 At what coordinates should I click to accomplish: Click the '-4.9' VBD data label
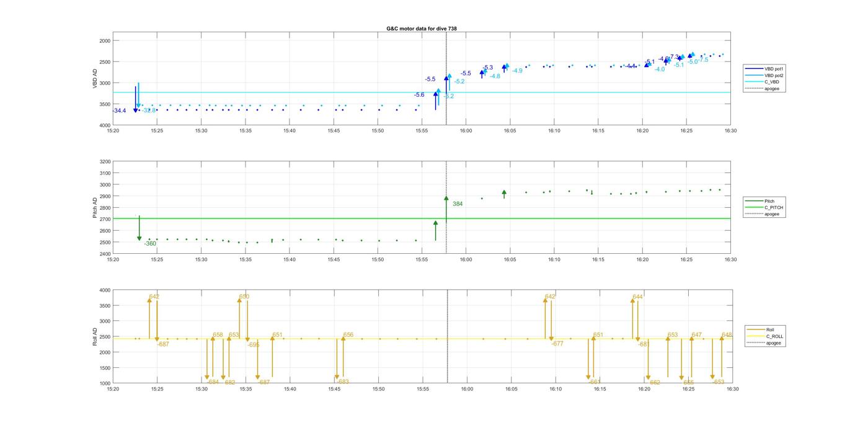[x=517, y=71]
